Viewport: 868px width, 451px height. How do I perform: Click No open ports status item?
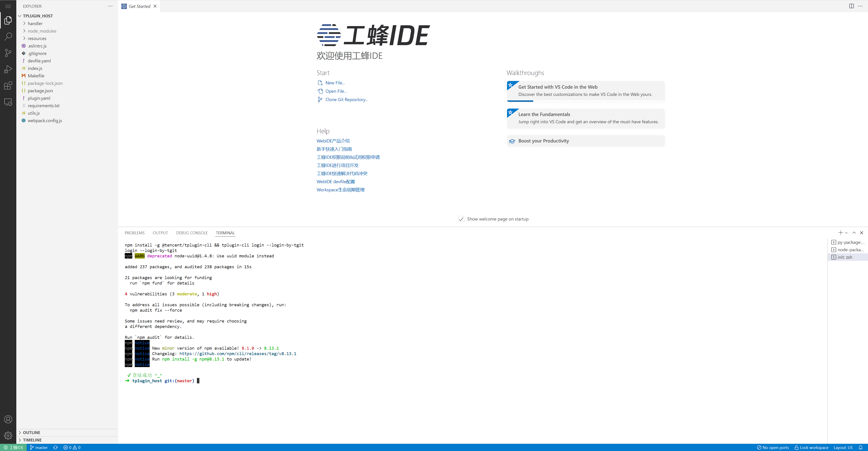pyautogui.click(x=773, y=447)
